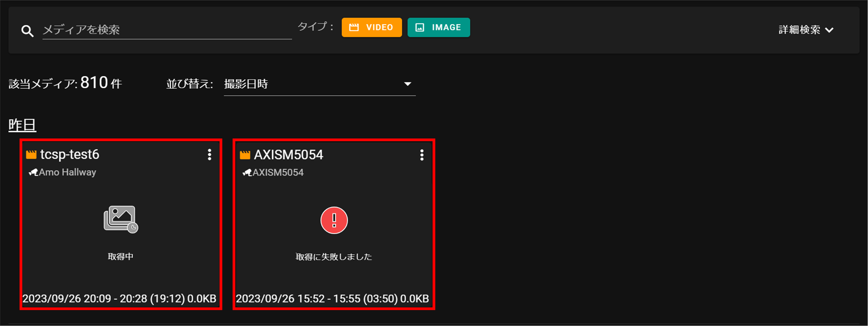
Task: Open the tcsp-test6 card's three-dot menu
Action: 210,155
